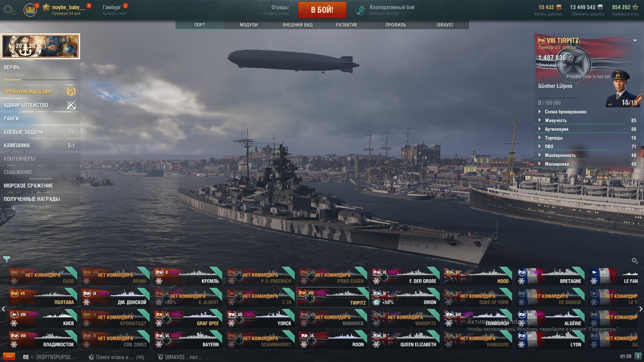This screenshot has height=362, width=644.
Task: Click the info icon beside the clock
Action: (638, 356)
